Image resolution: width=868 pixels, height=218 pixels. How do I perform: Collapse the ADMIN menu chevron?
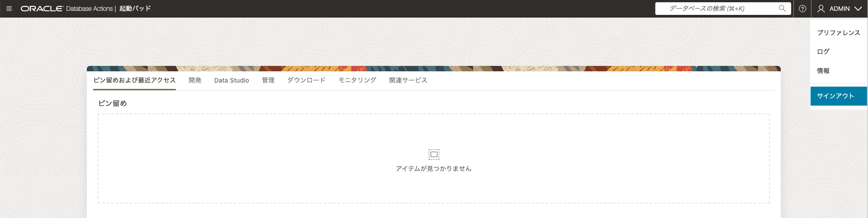(858, 9)
